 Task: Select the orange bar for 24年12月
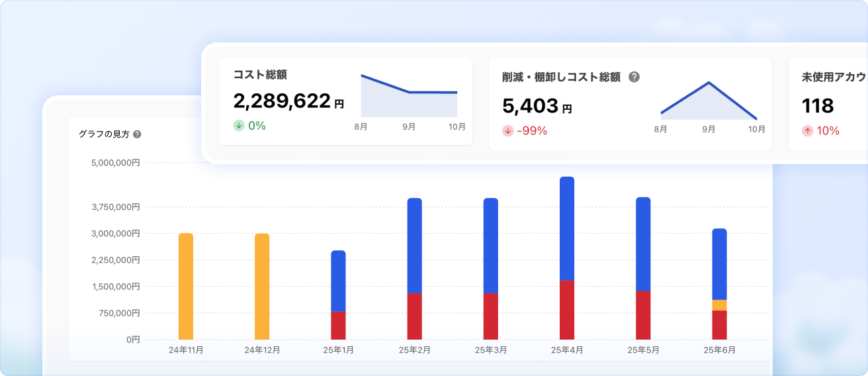pyautogui.click(x=262, y=286)
